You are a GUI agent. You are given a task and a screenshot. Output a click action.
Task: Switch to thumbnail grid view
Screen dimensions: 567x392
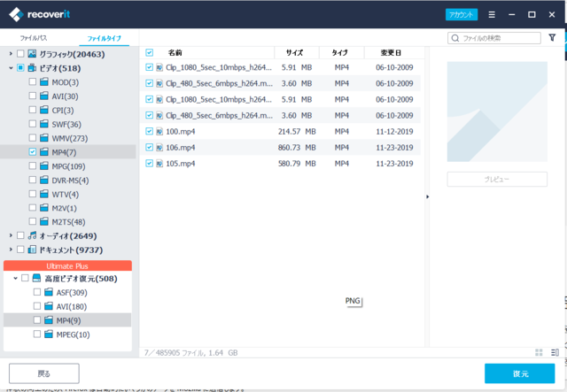538,353
